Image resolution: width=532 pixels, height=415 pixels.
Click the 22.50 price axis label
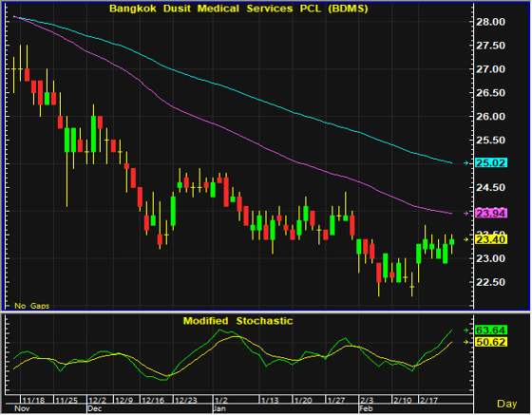(x=490, y=282)
